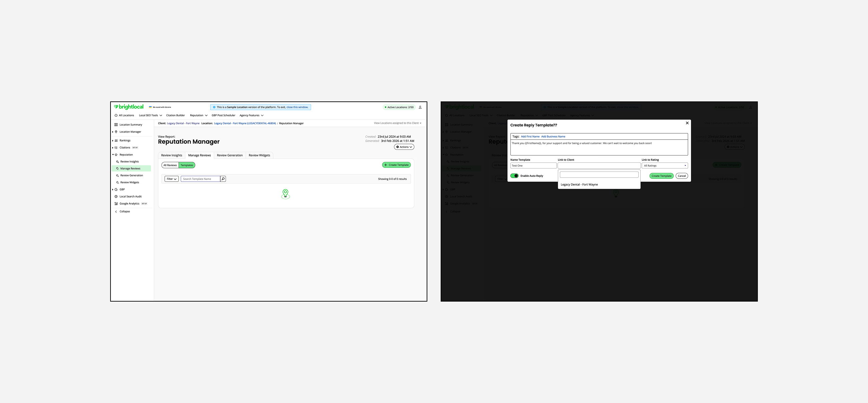Screen dimensions: 868x403
Task: Click the Search Template Name field
Action: pos(201,179)
